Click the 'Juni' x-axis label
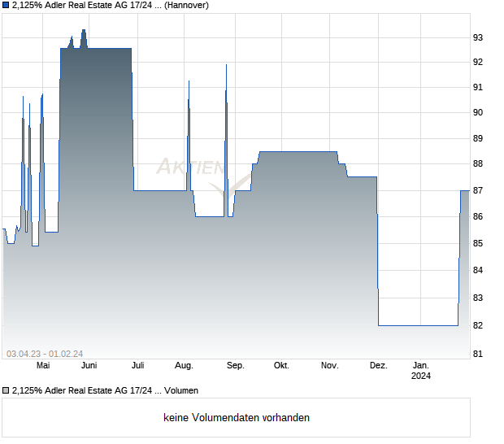The image size is (504, 444). (x=89, y=365)
